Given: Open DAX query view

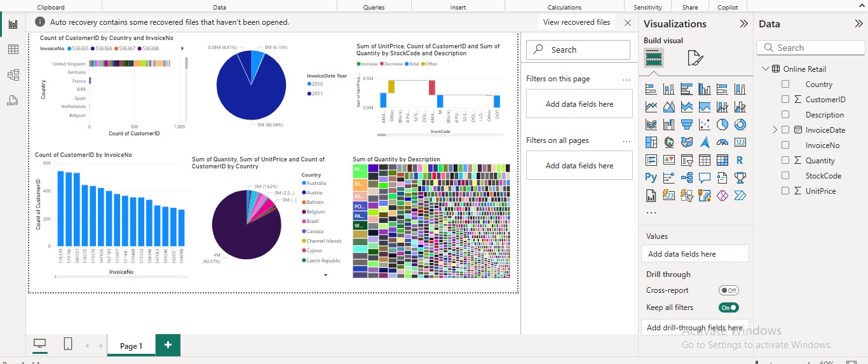Looking at the screenshot, I should pos(13,100).
